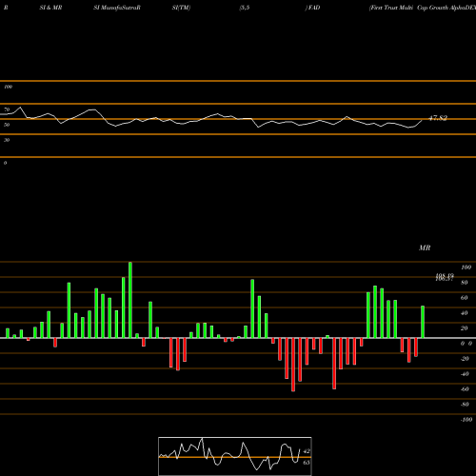Click the value 42 in the mini chart
The width and height of the screenshot is (476, 476).
pos(307,451)
